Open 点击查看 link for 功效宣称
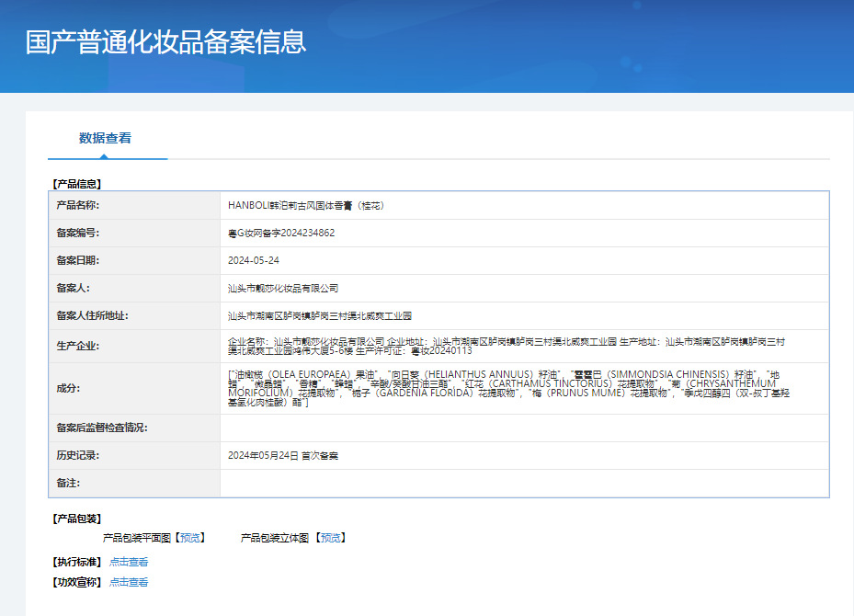This screenshot has height=616, width=854. (x=129, y=582)
